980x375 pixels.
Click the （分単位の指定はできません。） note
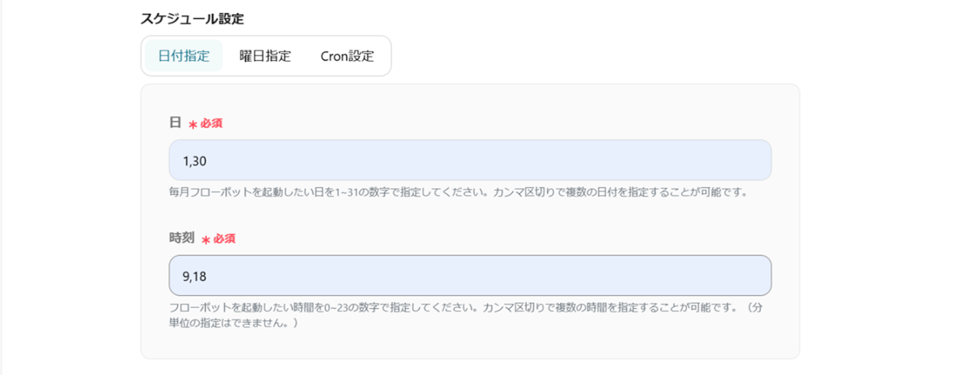(x=233, y=322)
